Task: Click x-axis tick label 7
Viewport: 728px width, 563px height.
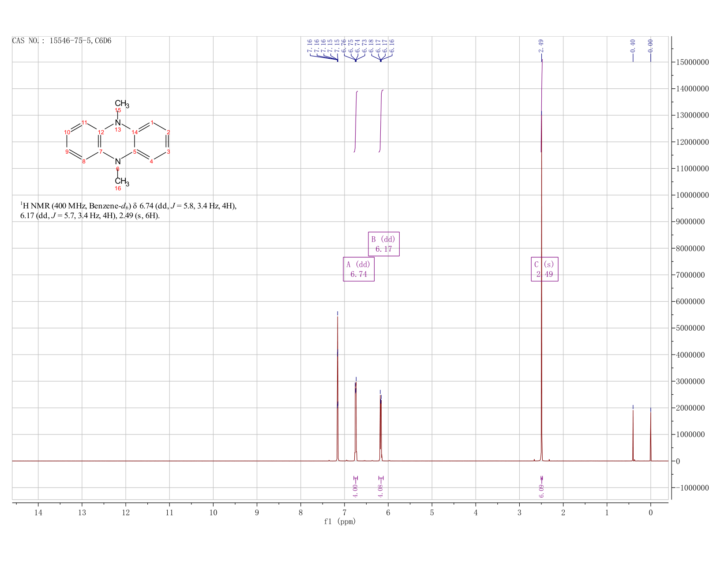Action: [x=344, y=513]
